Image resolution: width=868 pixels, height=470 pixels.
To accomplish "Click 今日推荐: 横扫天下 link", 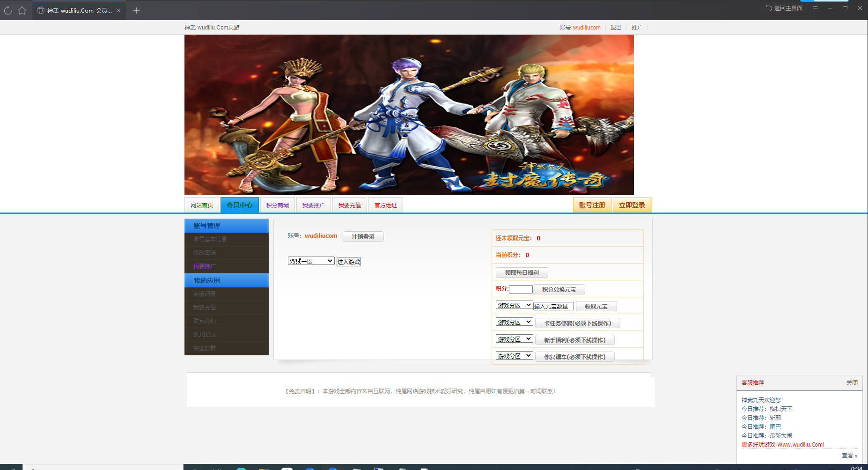I will (767, 409).
